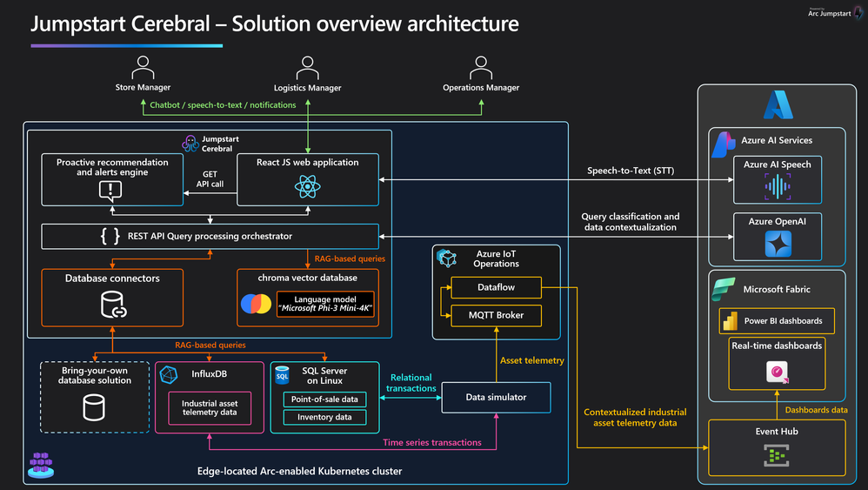Screen dimensions: 868x490
Task: Select the MQTT Broker box
Action: (x=496, y=315)
